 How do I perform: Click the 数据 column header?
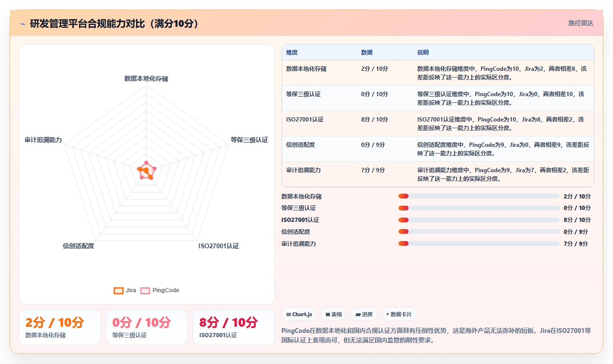coord(367,53)
